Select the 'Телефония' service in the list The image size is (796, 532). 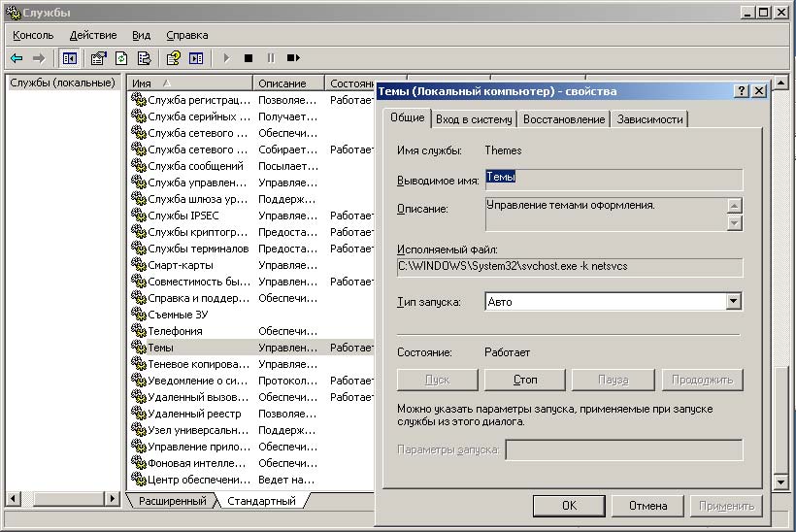(x=175, y=331)
